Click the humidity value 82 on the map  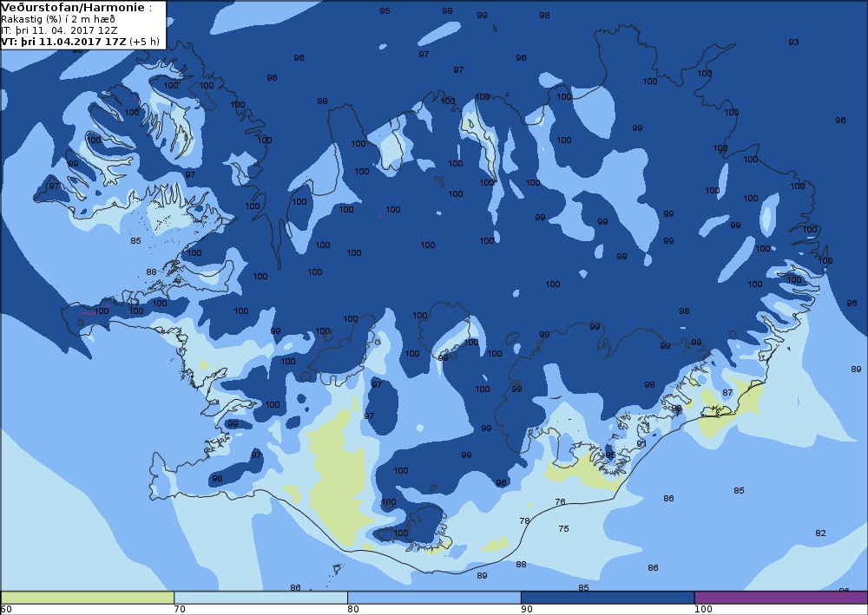(x=820, y=533)
